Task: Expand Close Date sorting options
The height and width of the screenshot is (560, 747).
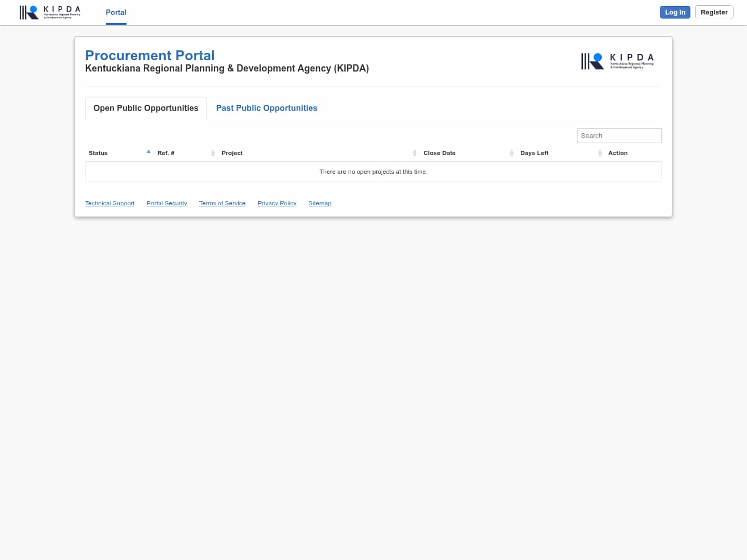Action: [511, 152]
